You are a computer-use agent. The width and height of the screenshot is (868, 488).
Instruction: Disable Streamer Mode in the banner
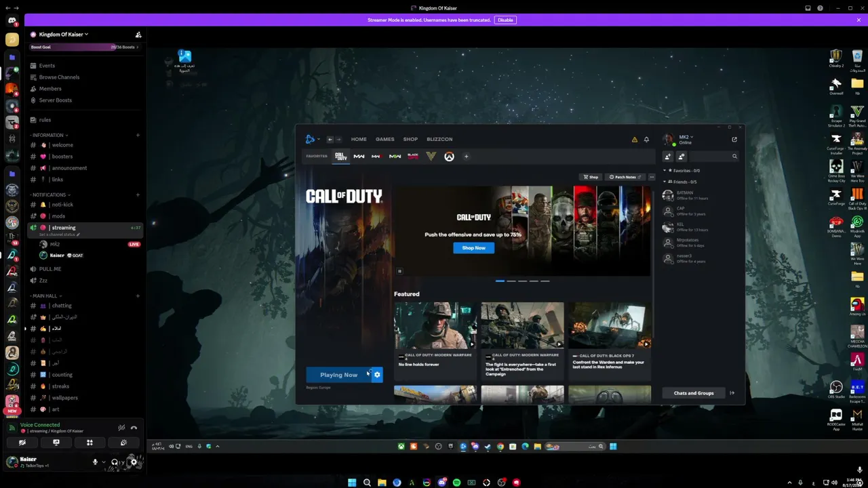(x=506, y=20)
